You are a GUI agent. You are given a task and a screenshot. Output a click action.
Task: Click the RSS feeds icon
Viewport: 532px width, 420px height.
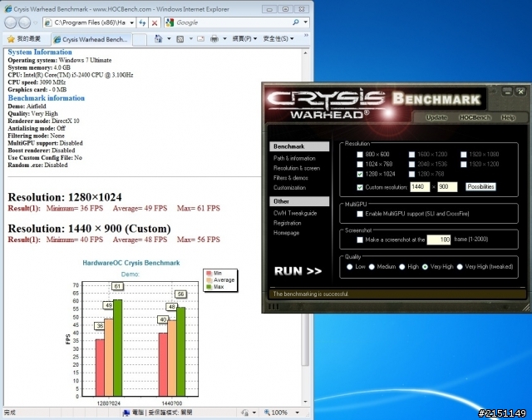pos(180,39)
